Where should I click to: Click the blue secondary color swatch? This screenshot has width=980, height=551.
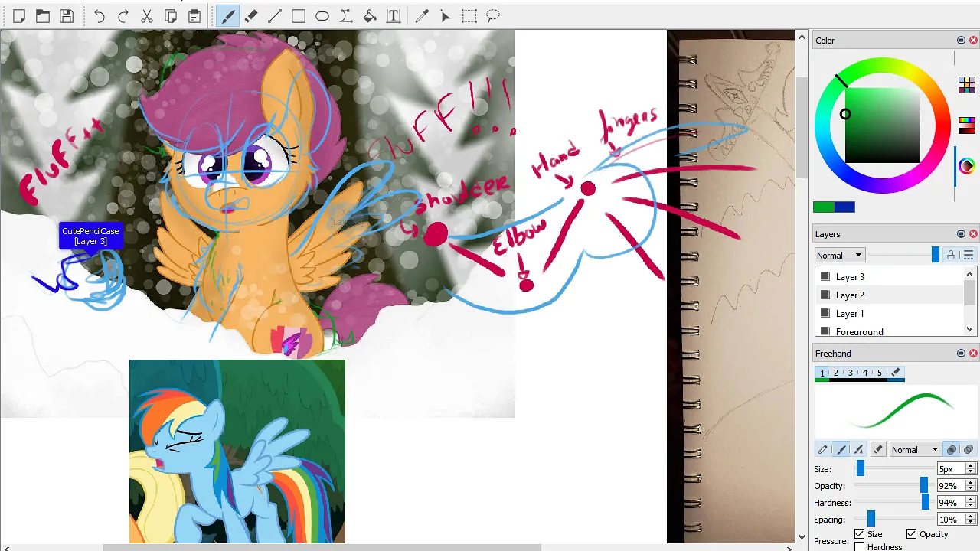pyautogui.click(x=844, y=207)
